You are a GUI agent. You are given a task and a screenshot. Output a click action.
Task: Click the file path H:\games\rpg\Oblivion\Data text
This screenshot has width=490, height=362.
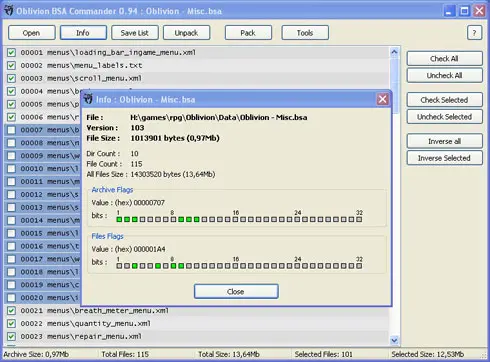[219, 117]
